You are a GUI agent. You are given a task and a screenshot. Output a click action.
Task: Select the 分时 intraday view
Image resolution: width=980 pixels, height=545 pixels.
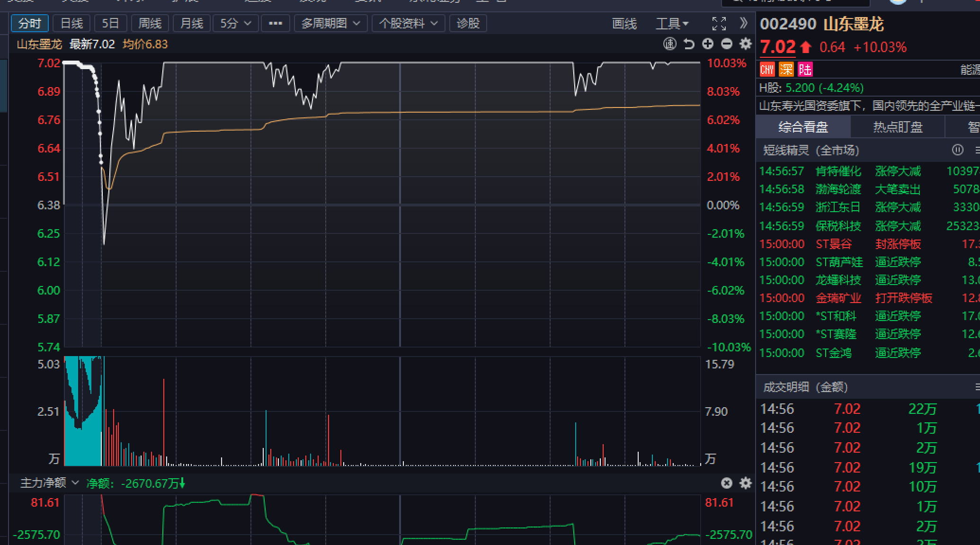[x=29, y=23]
